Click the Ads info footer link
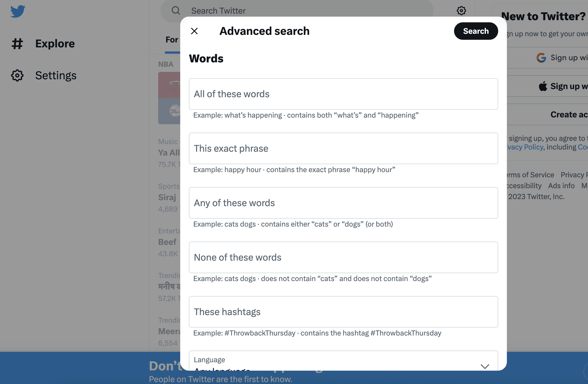The width and height of the screenshot is (588, 384). (x=561, y=186)
